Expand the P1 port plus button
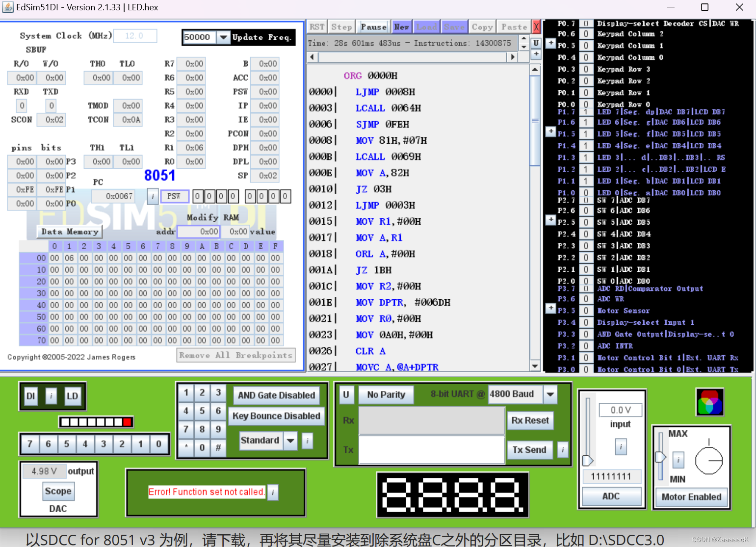Screen dimensions: 756x547 tap(550, 131)
